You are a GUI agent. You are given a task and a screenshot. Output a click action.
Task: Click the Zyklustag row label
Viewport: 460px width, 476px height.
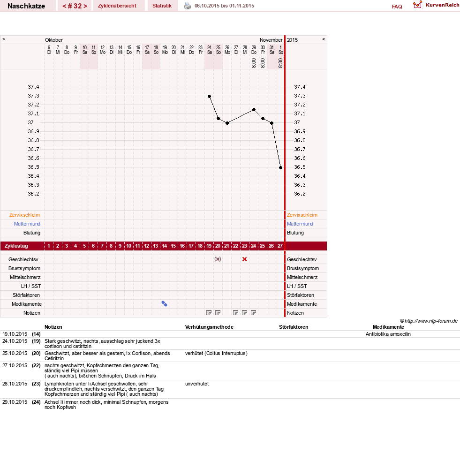click(x=16, y=246)
